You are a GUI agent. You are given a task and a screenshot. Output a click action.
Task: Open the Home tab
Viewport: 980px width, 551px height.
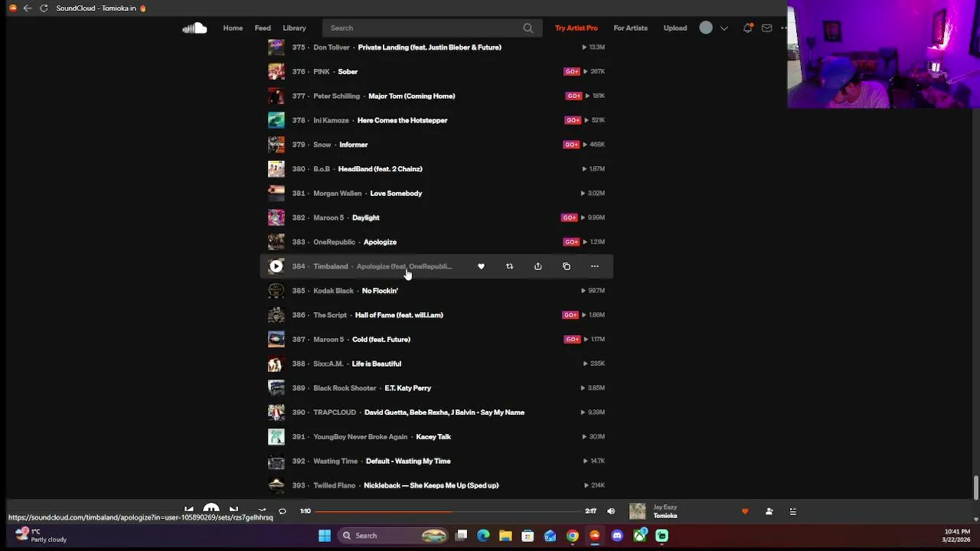tap(233, 28)
